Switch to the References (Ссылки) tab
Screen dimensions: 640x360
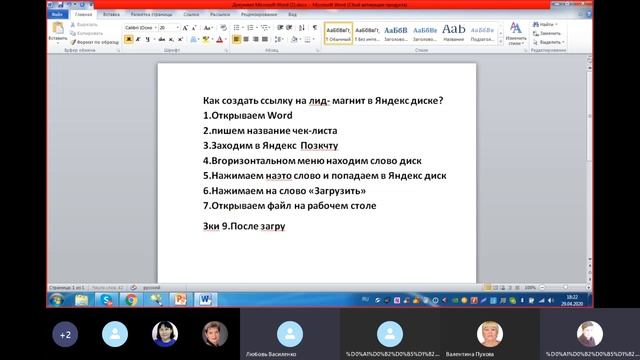191,14
